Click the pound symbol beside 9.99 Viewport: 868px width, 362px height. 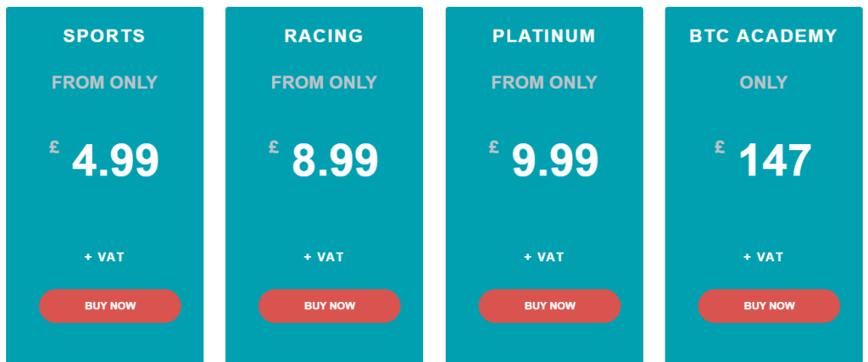tap(494, 148)
